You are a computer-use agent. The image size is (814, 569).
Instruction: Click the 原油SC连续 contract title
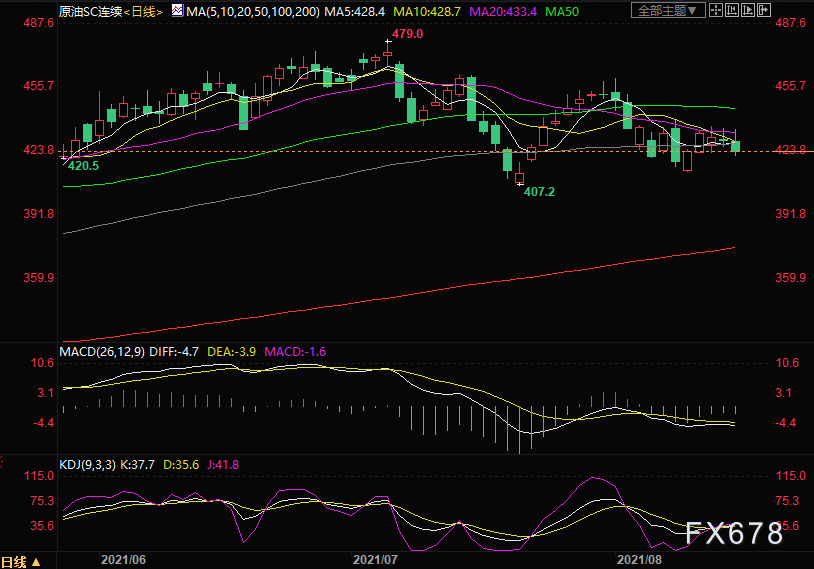(90, 11)
